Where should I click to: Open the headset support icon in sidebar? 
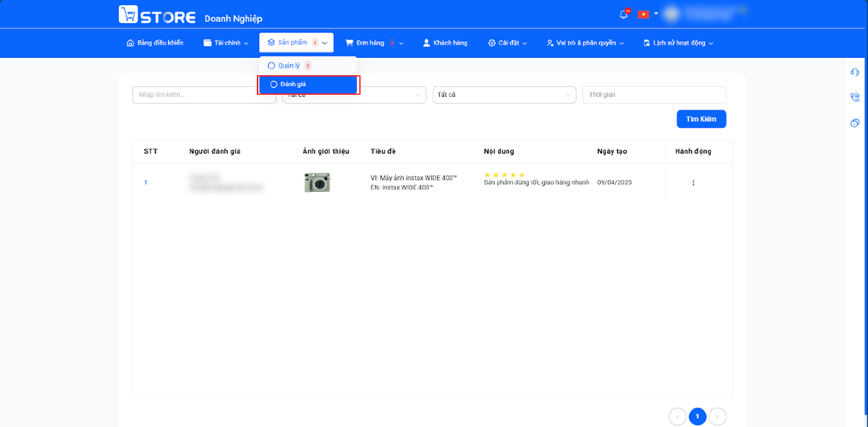pyautogui.click(x=855, y=72)
